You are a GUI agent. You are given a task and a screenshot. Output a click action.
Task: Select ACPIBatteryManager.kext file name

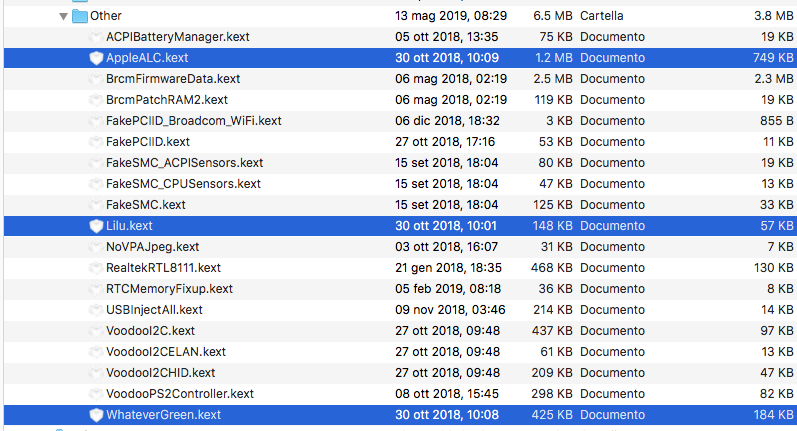coord(177,37)
